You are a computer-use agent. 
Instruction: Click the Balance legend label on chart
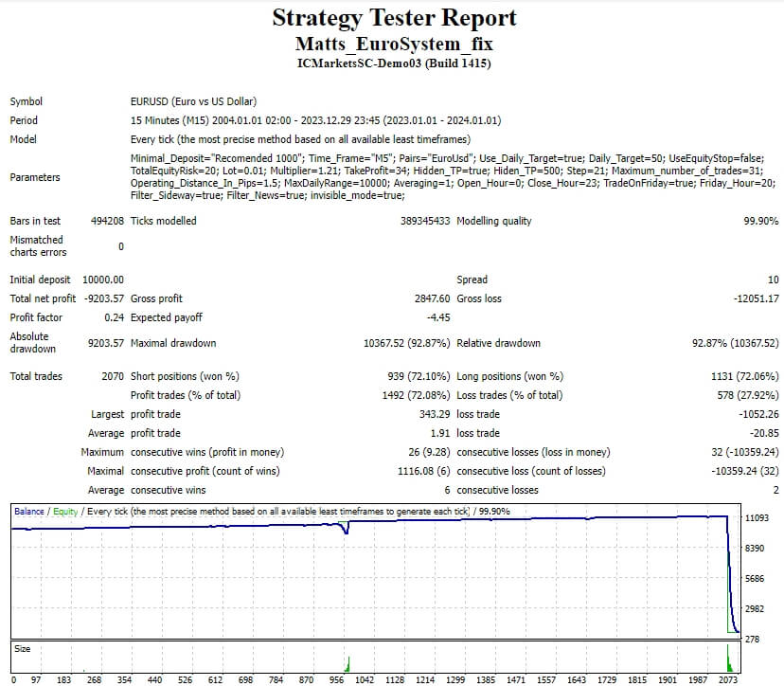pyautogui.click(x=28, y=512)
